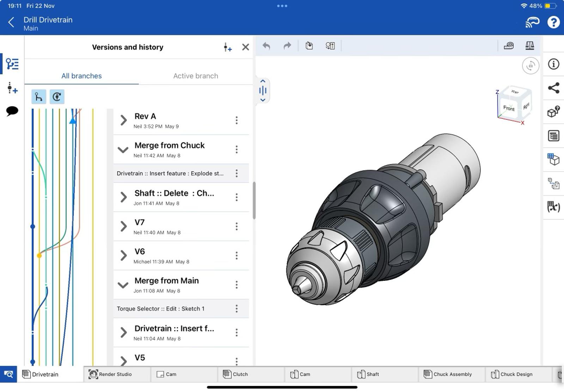
Task: Go back with the back arrow
Action: coord(11,23)
